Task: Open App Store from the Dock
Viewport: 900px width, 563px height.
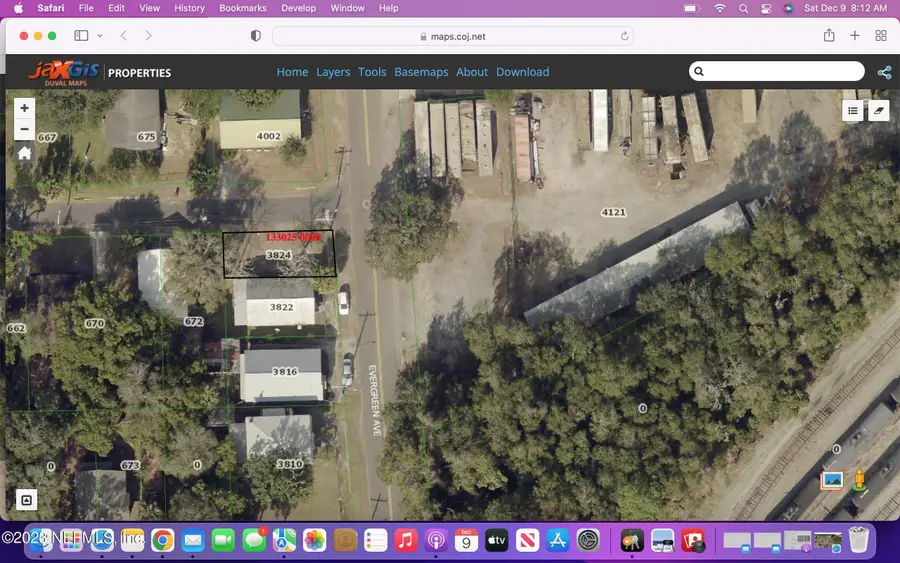Action: [x=557, y=540]
